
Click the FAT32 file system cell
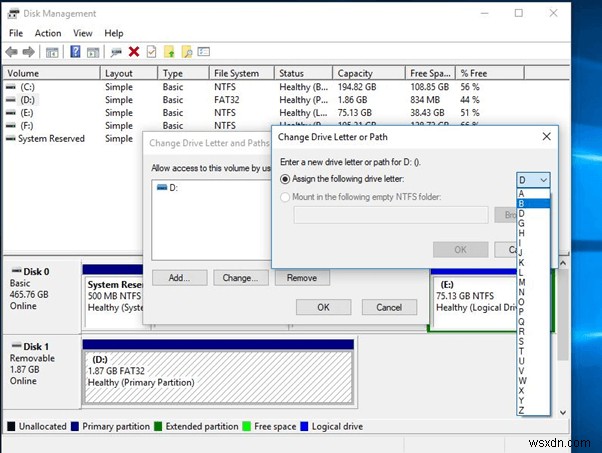click(227, 100)
